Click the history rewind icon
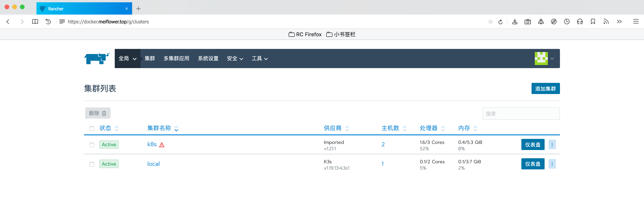Image resolution: width=644 pixels, height=216 pixels. [48, 22]
